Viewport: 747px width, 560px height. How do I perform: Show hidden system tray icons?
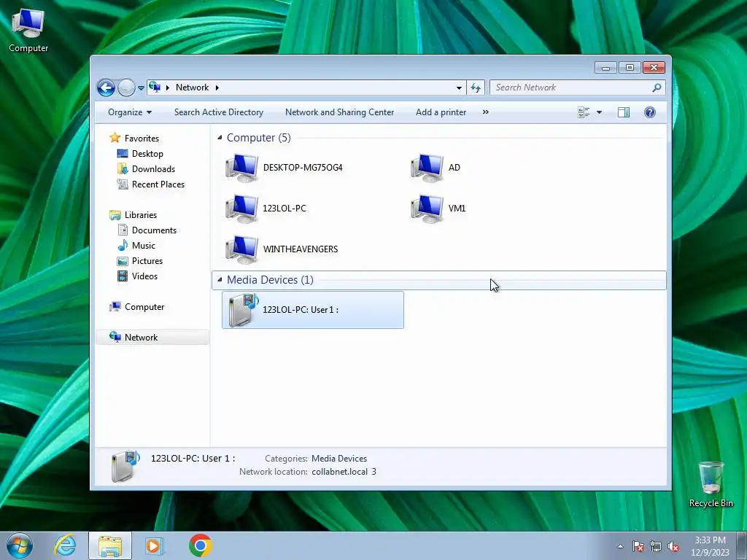620,546
